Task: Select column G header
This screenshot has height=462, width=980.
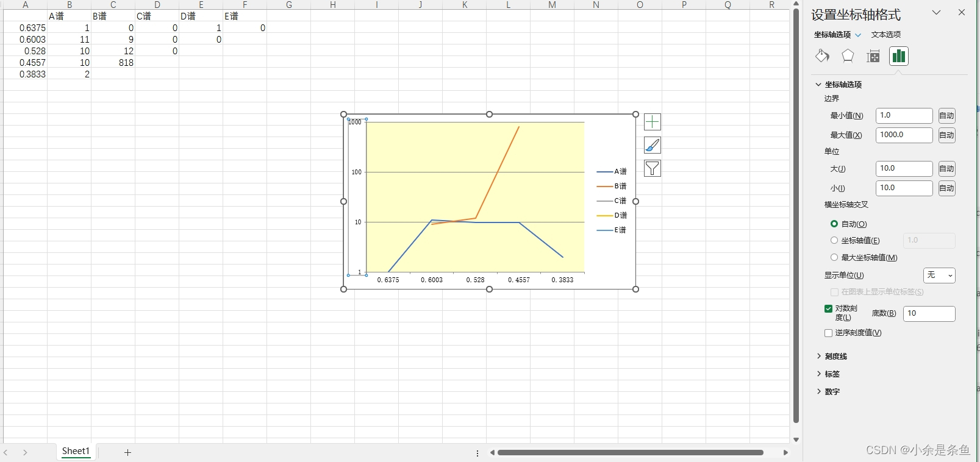Action: point(288,5)
